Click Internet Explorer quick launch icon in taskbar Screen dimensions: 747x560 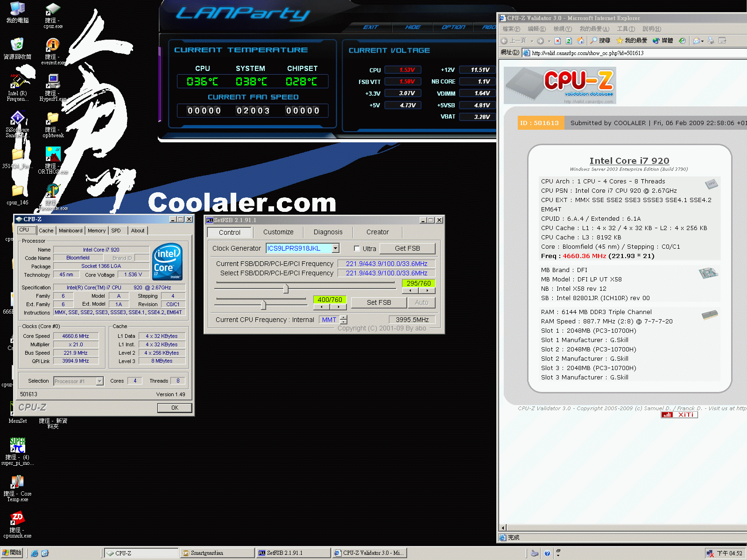[35, 553]
